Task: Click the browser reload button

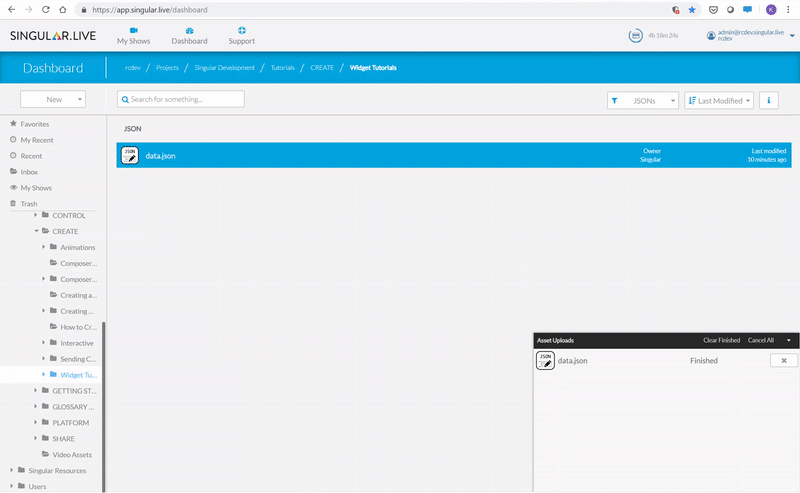Action: [45, 10]
